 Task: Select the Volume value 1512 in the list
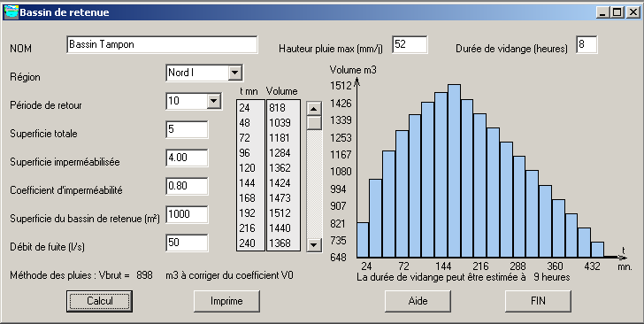coord(280,213)
